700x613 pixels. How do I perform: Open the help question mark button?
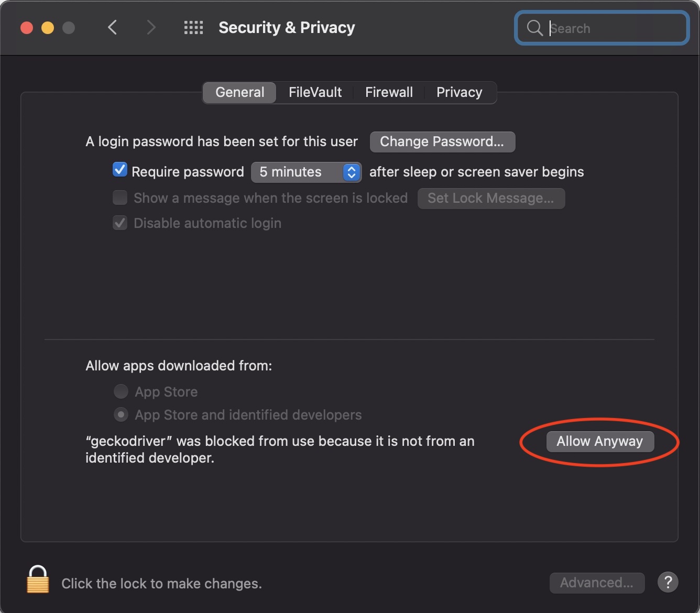click(668, 582)
